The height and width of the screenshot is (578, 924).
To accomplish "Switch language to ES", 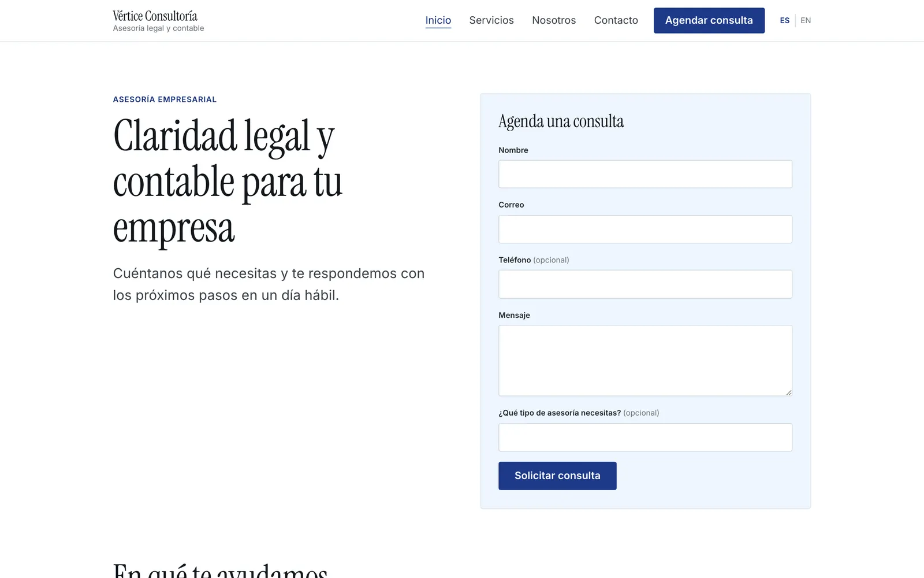I will pyautogui.click(x=785, y=20).
